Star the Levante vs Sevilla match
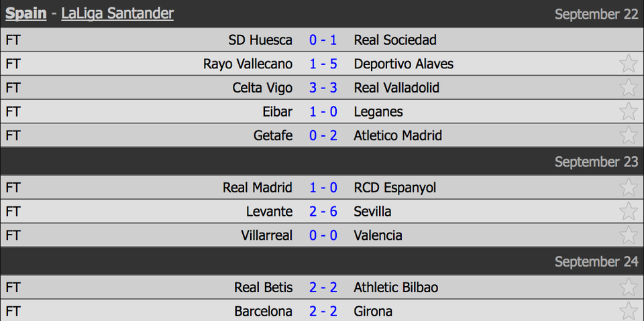Image resolution: width=644 pixels, height=321 pixels. (x=629, y=211)
